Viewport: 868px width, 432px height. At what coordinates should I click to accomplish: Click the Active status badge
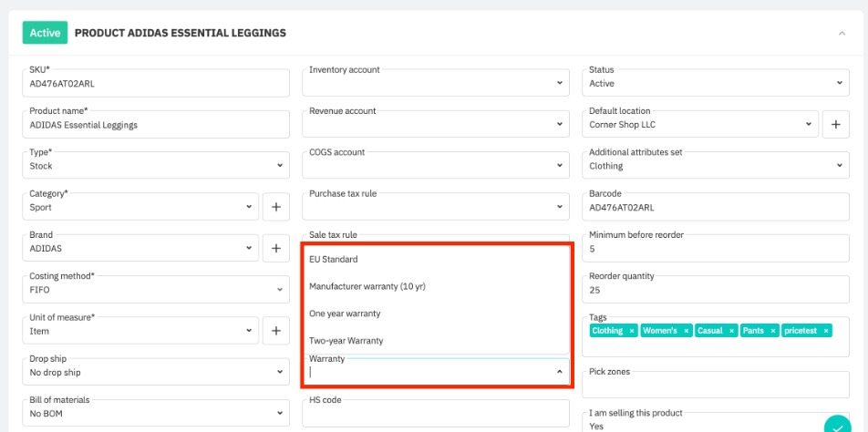[45, 33]
